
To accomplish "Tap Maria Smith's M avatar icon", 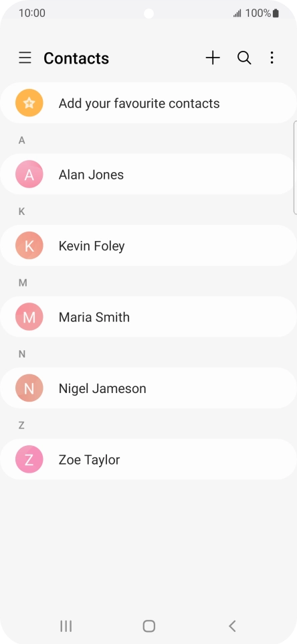I will (x=29, y=317).
